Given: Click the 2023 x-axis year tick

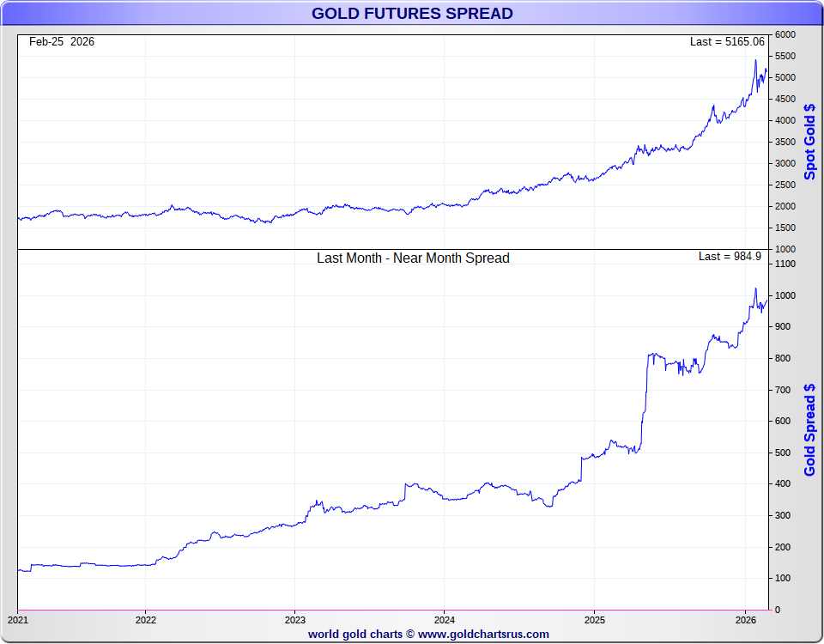Looking at the screenshot, I should pos(294,619).
